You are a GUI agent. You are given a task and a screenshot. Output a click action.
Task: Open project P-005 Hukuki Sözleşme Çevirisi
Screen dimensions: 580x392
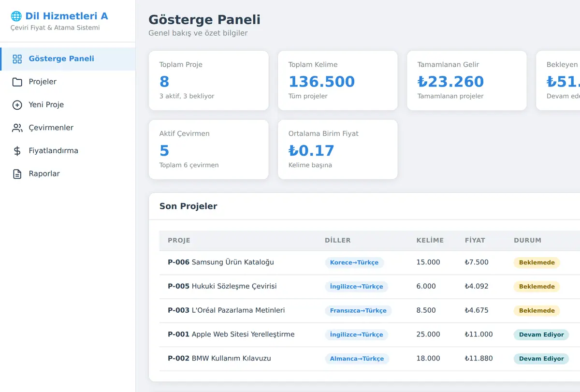tap(222, 286)
